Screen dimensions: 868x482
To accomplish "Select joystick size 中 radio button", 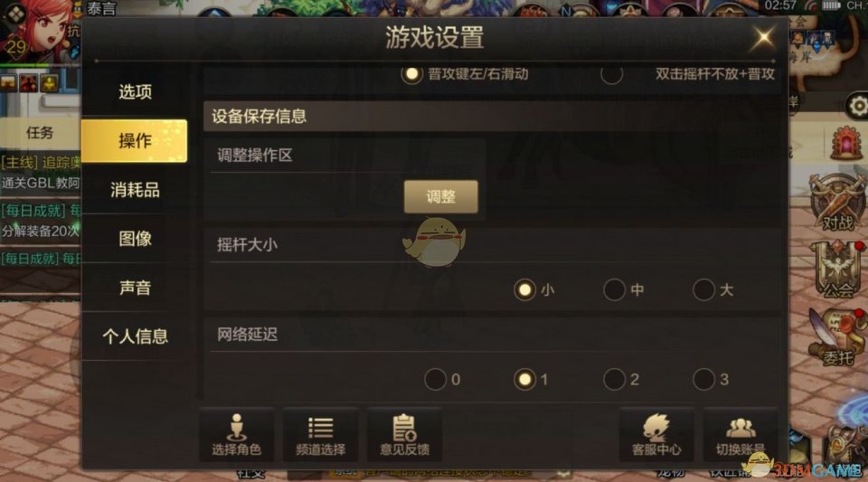I will coord(615,289).
